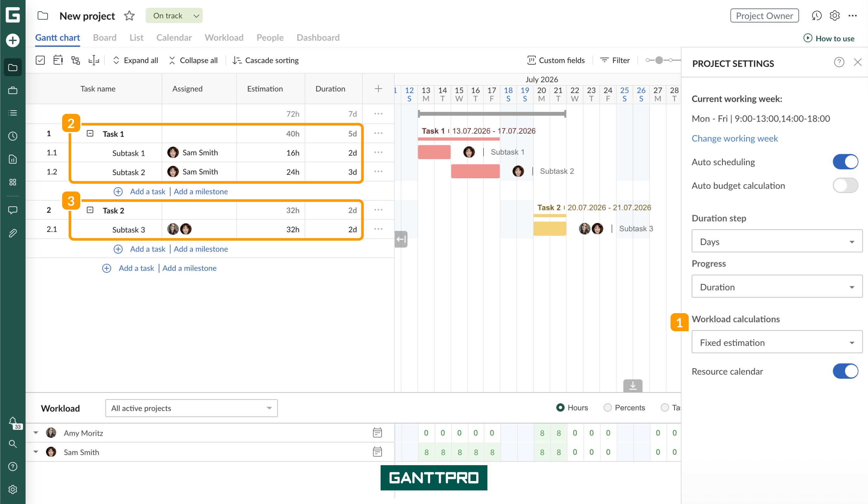Star the New project as favorite
868x504 pixels.
129,16
